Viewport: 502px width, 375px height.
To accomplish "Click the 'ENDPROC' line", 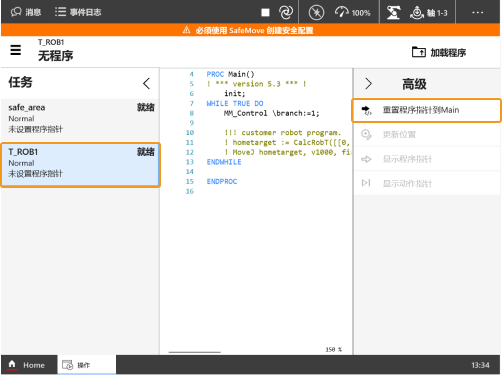I will [x=222, y=182].
